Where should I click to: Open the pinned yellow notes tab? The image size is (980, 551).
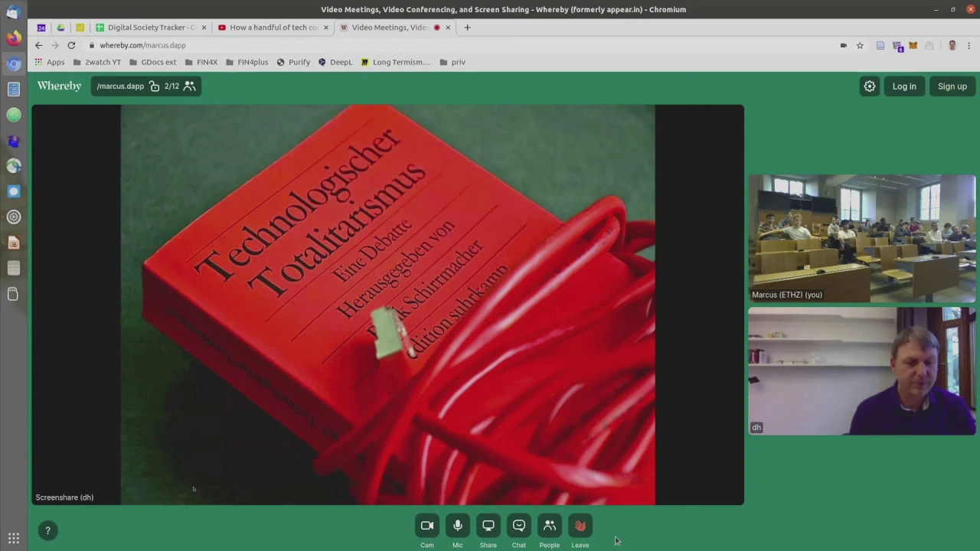pyautogui.click(x=80, y=28)
